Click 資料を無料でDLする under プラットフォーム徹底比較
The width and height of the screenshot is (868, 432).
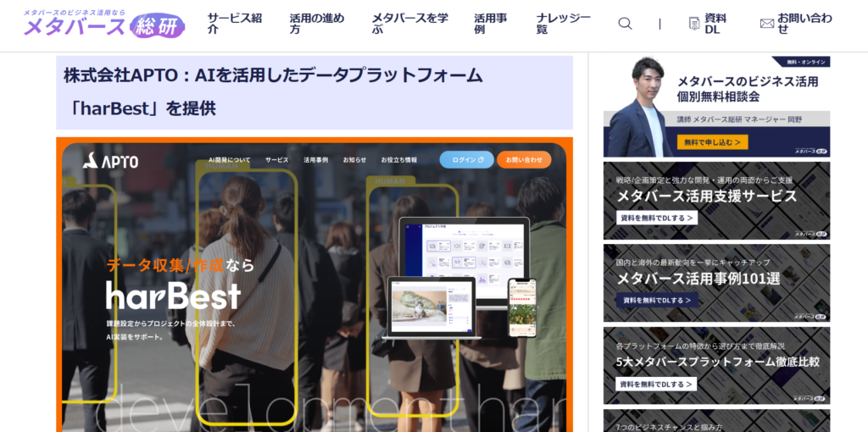point(657,384)
